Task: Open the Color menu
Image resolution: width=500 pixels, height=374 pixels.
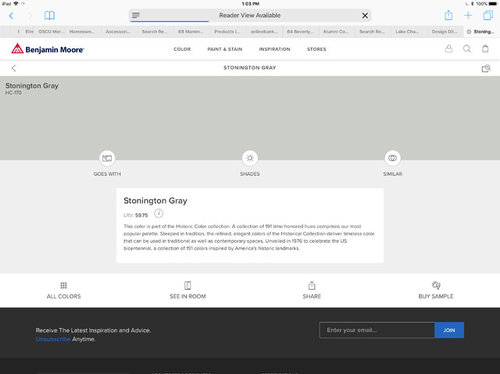Action: coord(182,49)
